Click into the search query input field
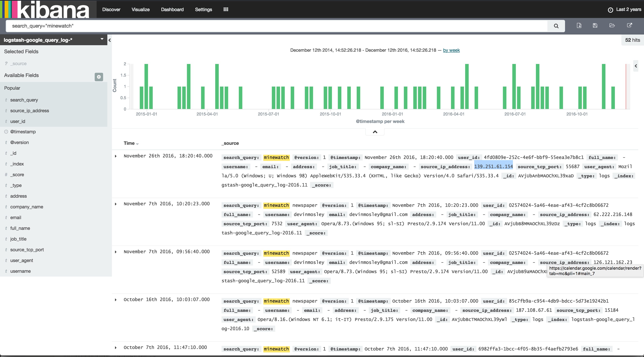Viewport: 644px width, 357px height. click(275, 26)
